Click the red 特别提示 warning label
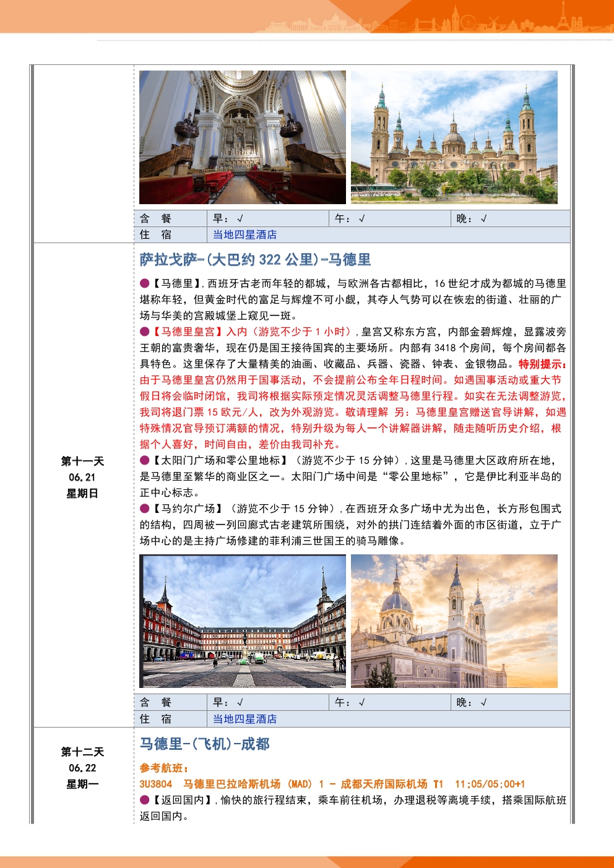The image size is (614, 868). coord(542,364)
